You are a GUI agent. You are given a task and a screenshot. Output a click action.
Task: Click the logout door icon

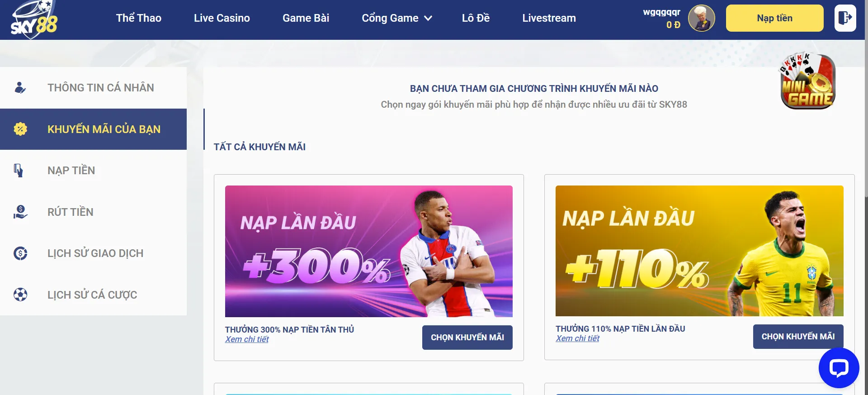click(x=845, y=18)
